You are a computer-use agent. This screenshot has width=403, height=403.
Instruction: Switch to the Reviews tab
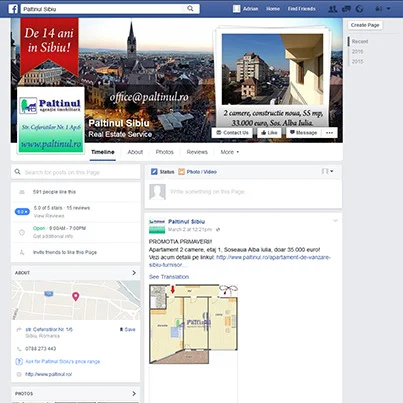pos(197,152)
